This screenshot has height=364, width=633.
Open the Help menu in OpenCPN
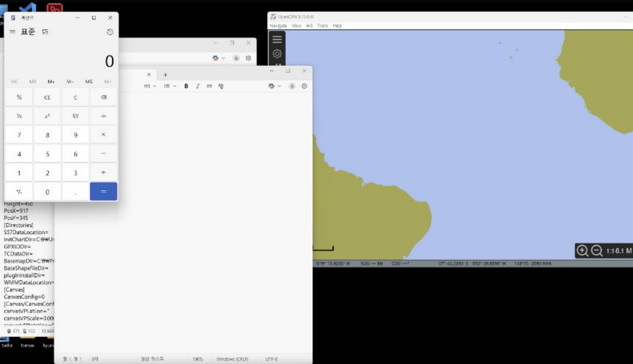pos(337,25)
